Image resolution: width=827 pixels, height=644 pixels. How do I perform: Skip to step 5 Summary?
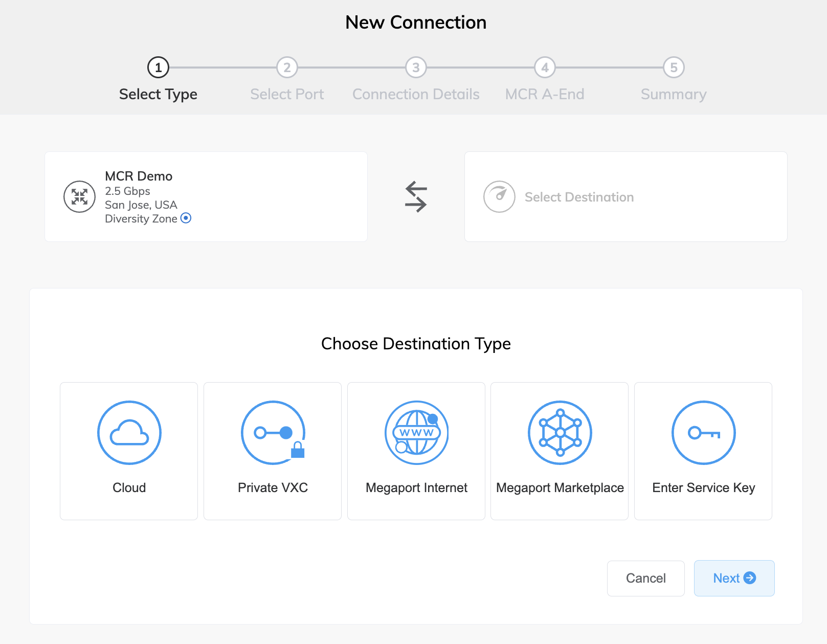point(674,68)
